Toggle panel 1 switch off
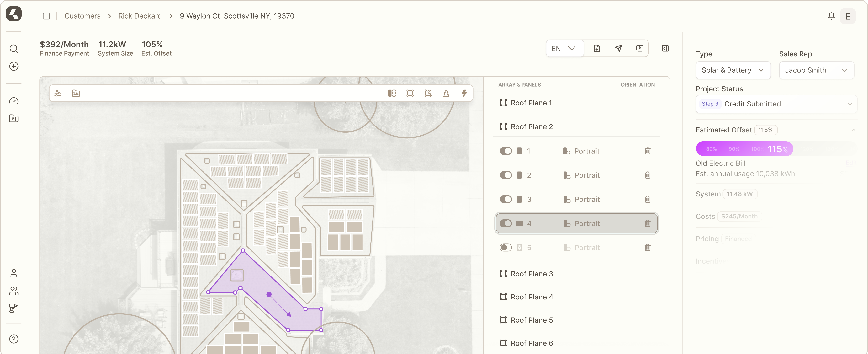 (505, 151)
